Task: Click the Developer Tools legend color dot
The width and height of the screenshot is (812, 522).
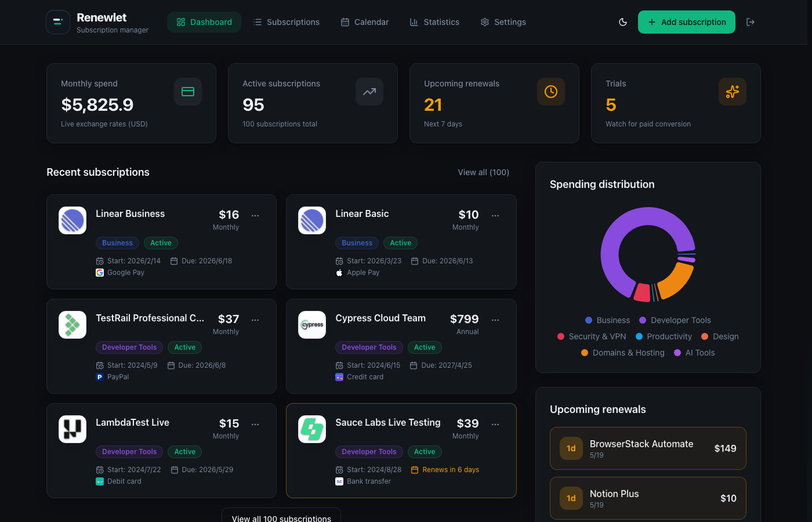Action: [643, 320]
